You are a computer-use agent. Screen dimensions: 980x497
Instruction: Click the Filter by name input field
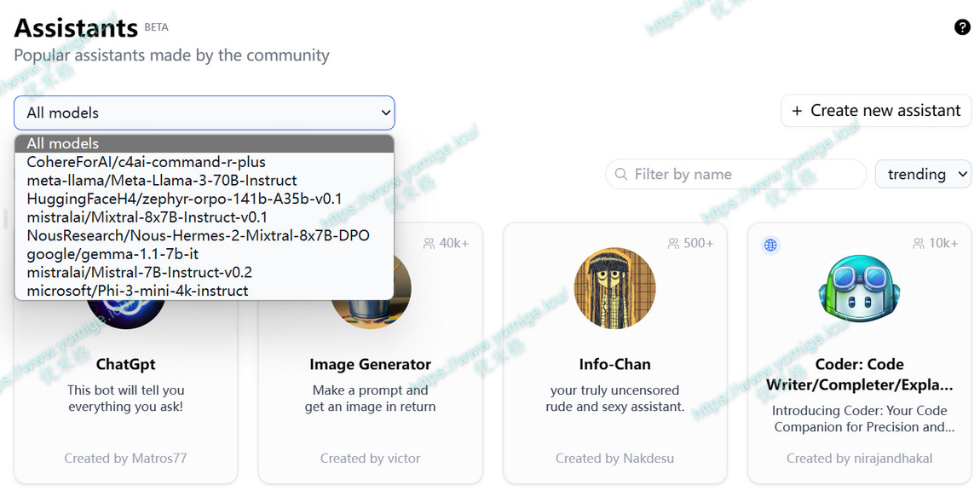click(x=741, y=174)
